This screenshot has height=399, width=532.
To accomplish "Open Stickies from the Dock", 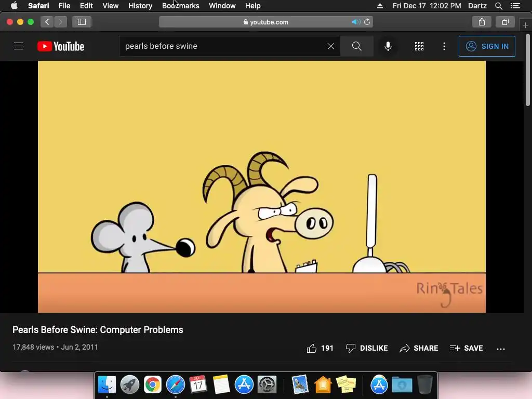I will click(345, 384).
